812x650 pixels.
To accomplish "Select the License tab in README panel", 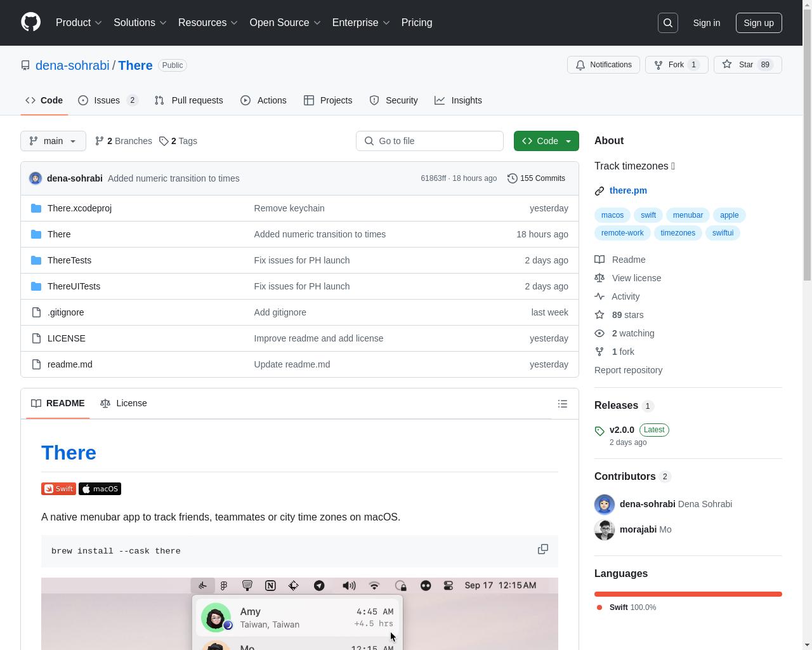I will pyautogui.click(x=124, y=403).
